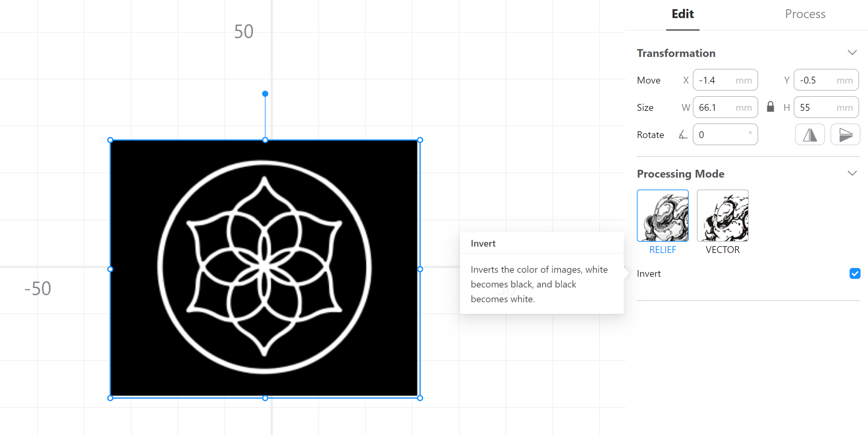Viewport: 868px width, 435px height.
Task: Click the RELIEF label text
Action: point(662,250)
